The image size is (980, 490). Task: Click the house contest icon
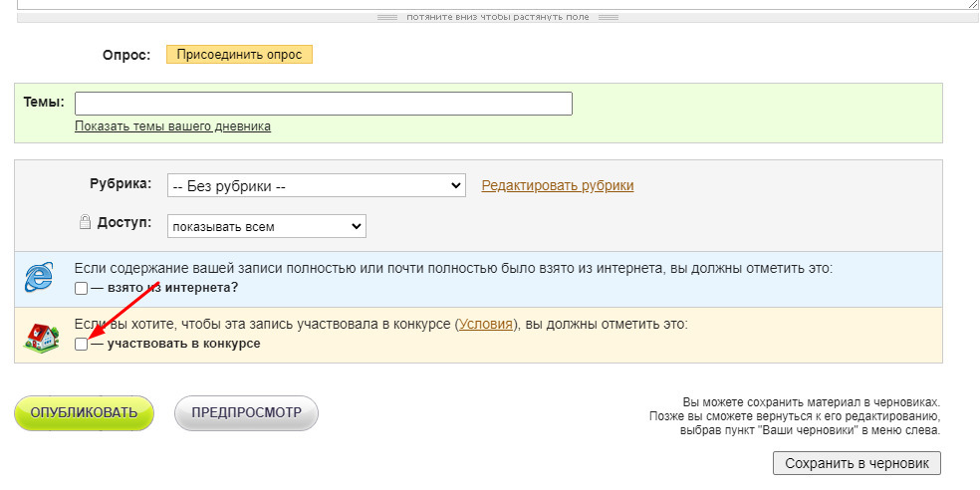[x=39, y=336]
